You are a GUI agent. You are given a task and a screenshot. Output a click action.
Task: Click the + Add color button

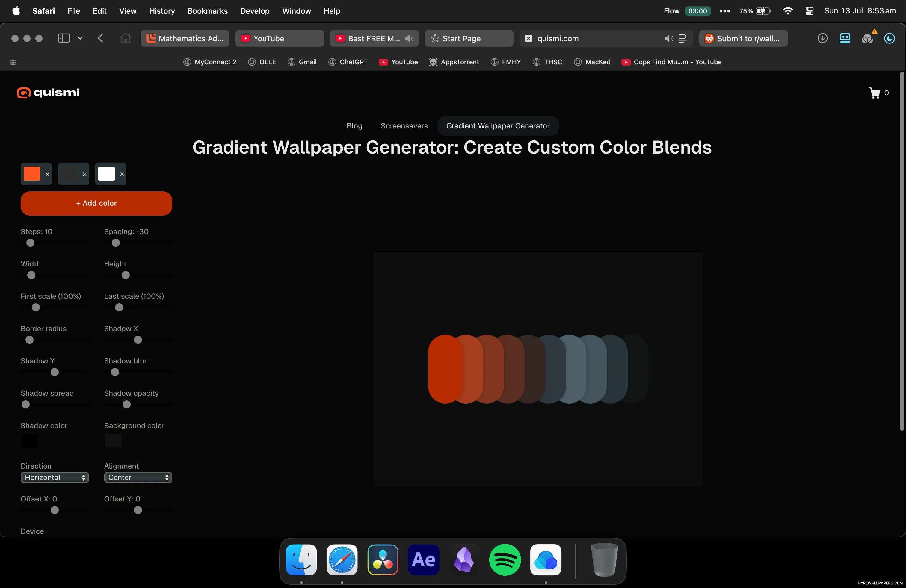coord(96,203)
